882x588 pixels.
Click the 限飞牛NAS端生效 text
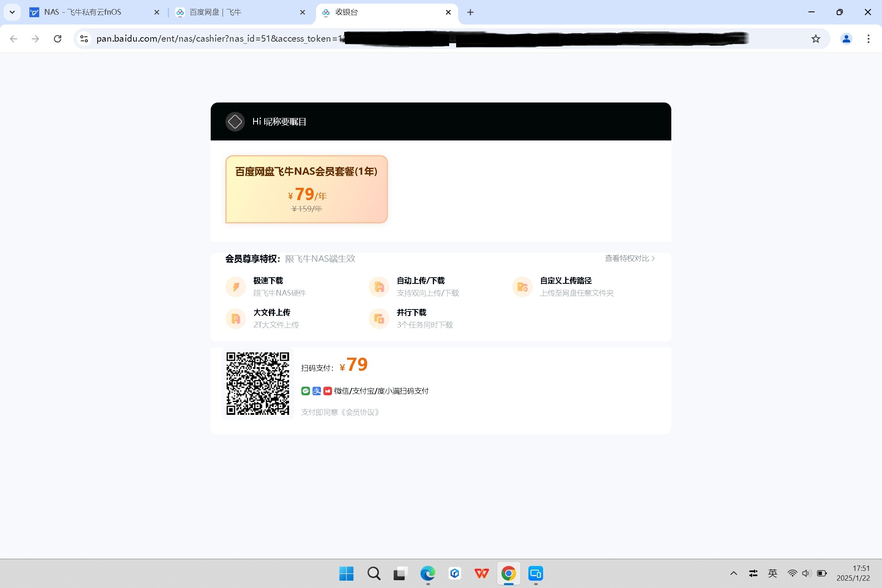coord(320,258)
